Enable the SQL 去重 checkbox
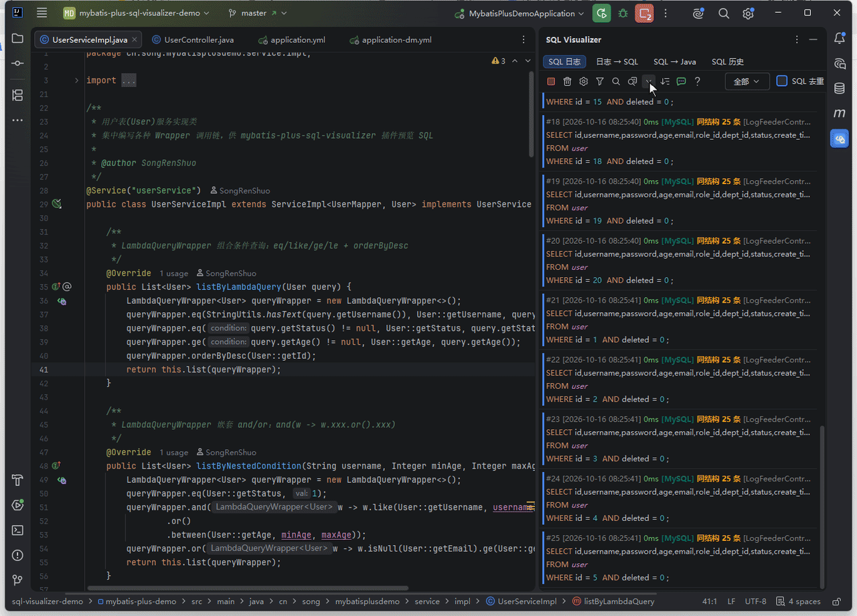 (x=782, y=81)
